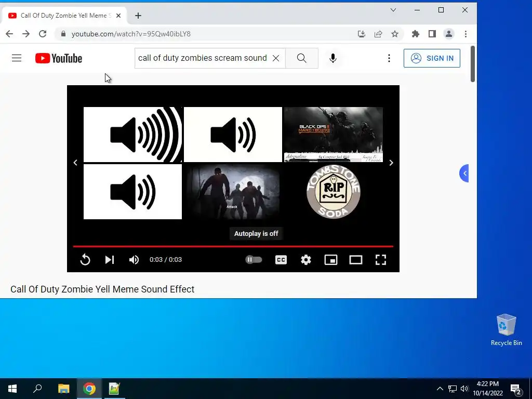Open a new Chrome tab
The width and height of the screenshot is (532, 399).
138,16
